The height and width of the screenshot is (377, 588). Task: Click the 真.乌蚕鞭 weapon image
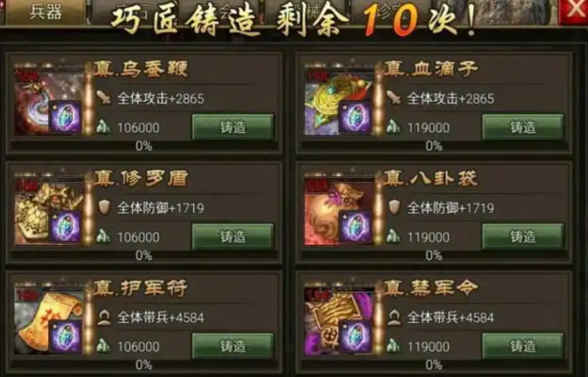[x=49, y=102]
